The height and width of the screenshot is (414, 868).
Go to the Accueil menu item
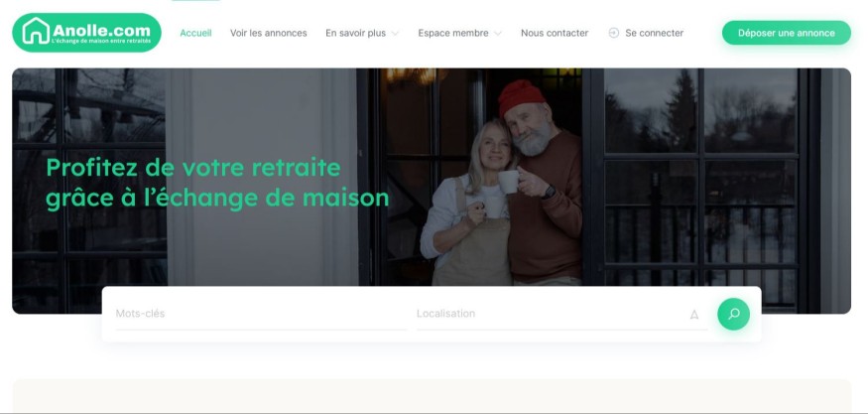[x=195, y=33]
